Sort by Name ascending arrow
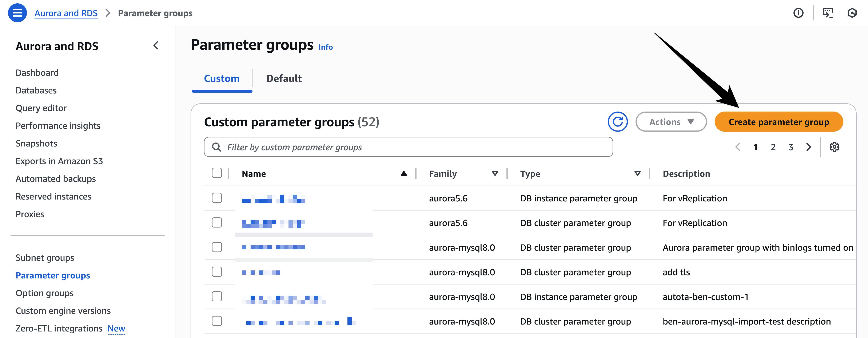Viewport: 868px width, 338px height. coord(404,174)
